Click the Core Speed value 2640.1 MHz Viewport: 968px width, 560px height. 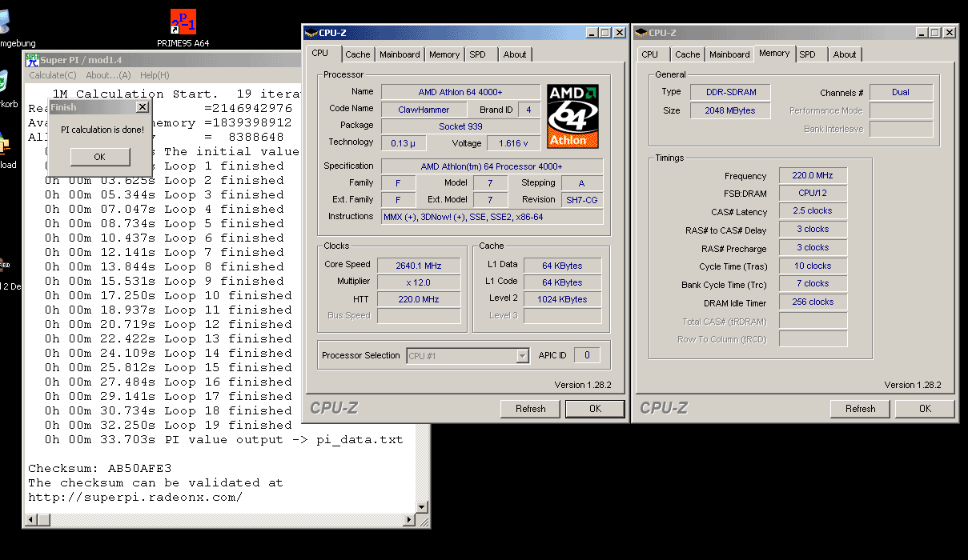[417, 265]
